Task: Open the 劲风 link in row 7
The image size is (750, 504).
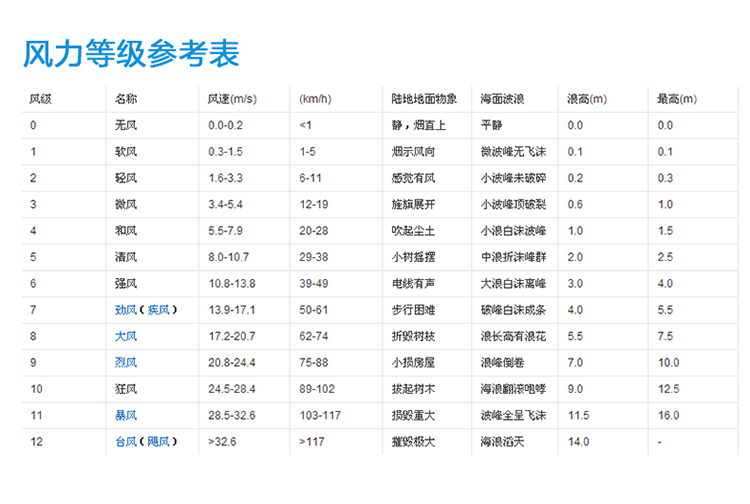Action: tap(126, 310)
